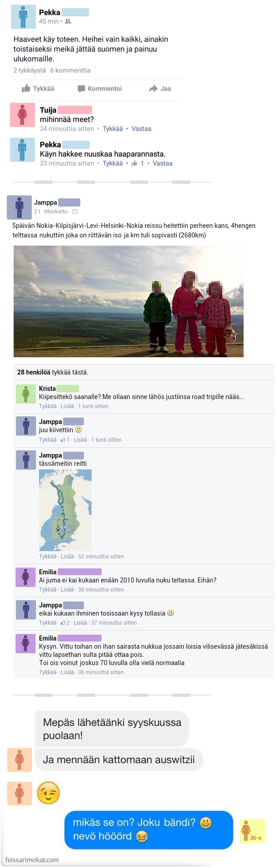279x868 pixels.
Task: Click '28 henkilöä' likes link
Action: point(34,372)
